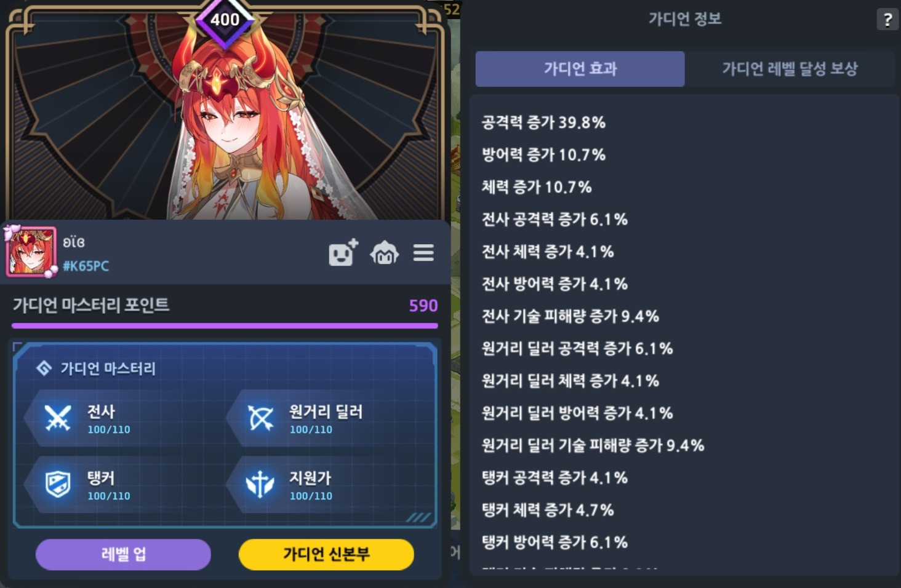Click the add friend face icon
901x588 pixels.
(343, 252)
